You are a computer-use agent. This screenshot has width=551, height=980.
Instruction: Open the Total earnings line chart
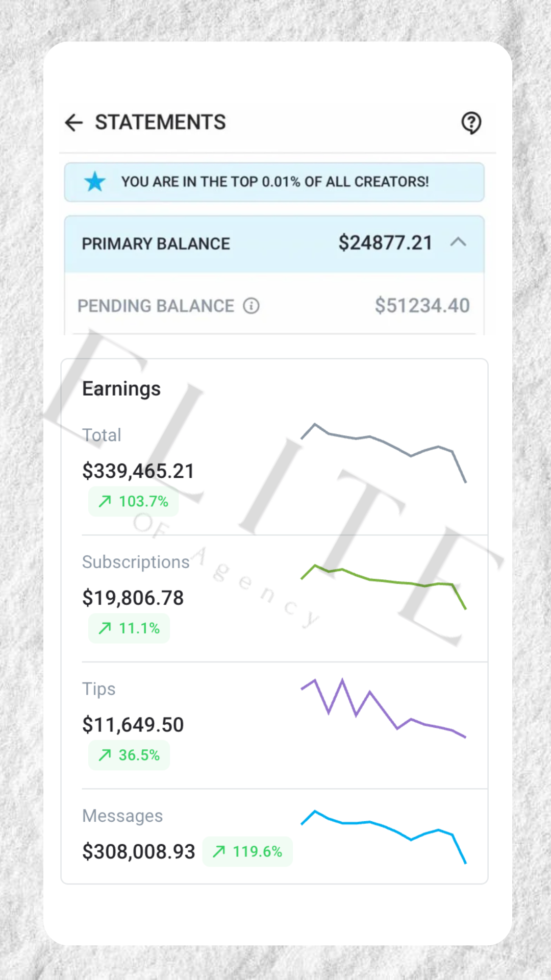[384, 452]
